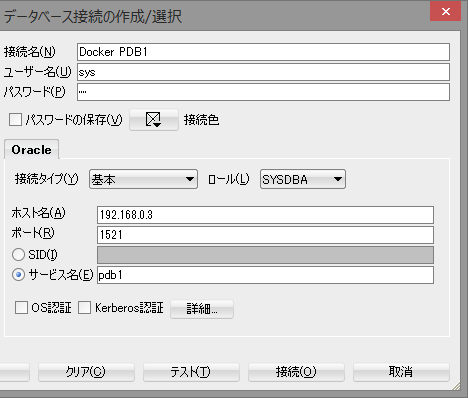Open the 接続色 color picker button
Viewport: 468px width, 398px height.
click(x=154, y=119)
